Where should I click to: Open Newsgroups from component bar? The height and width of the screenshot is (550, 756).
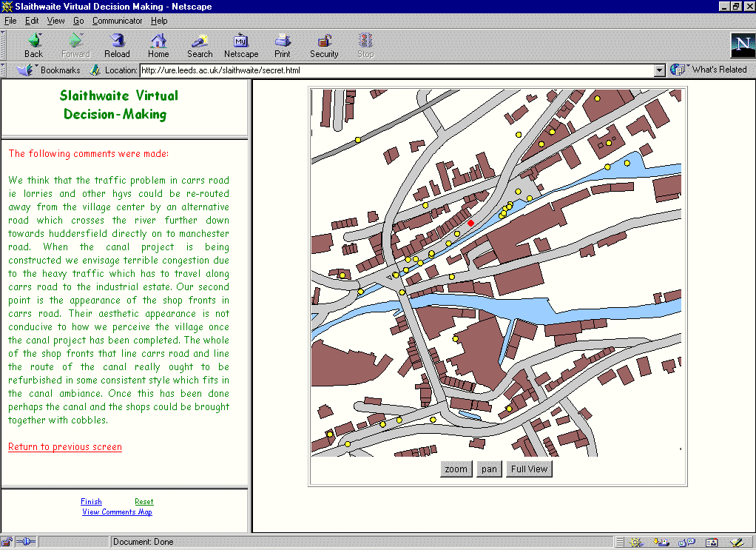coord(686,543)
